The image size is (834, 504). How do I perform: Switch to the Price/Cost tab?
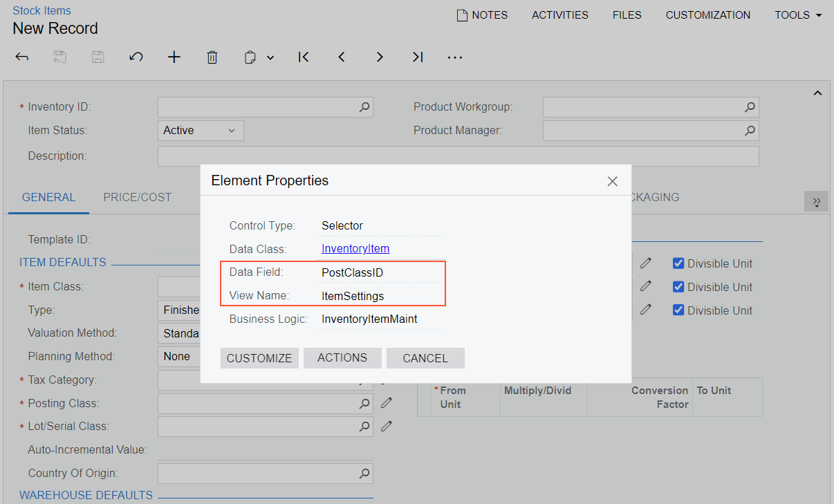(137, 197)
